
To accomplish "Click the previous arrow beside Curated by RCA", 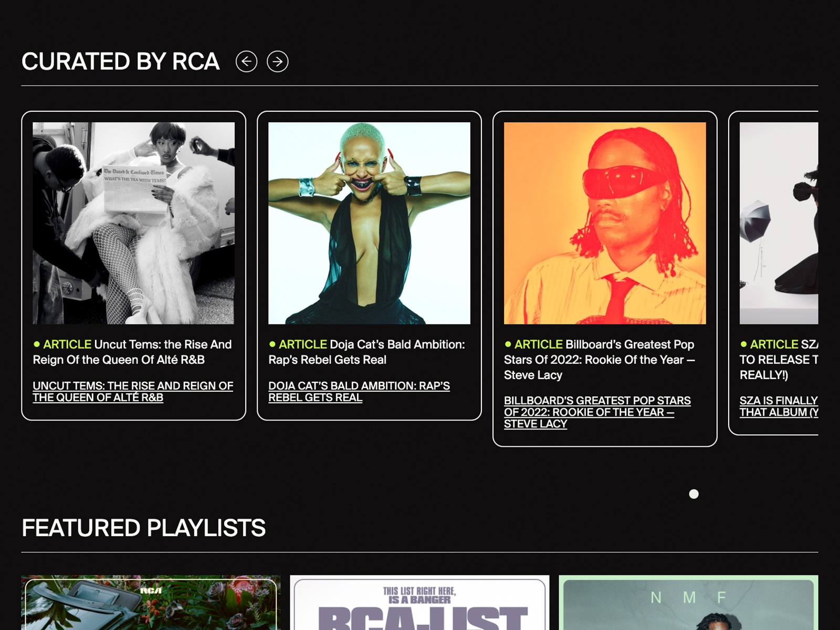I will coord(246,61).
